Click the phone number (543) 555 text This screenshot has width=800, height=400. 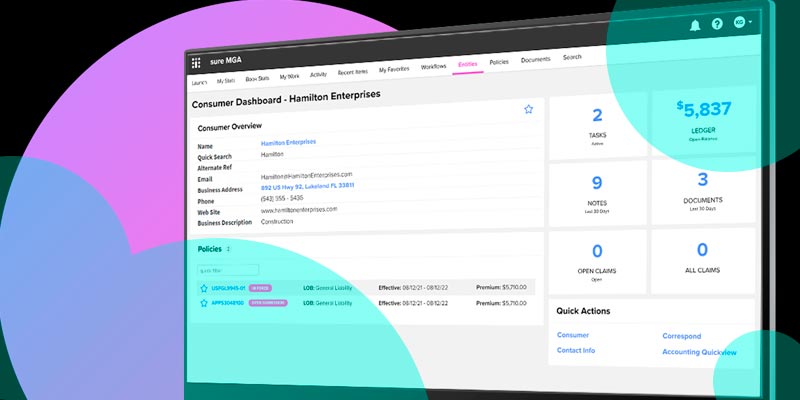pos(282,198)
